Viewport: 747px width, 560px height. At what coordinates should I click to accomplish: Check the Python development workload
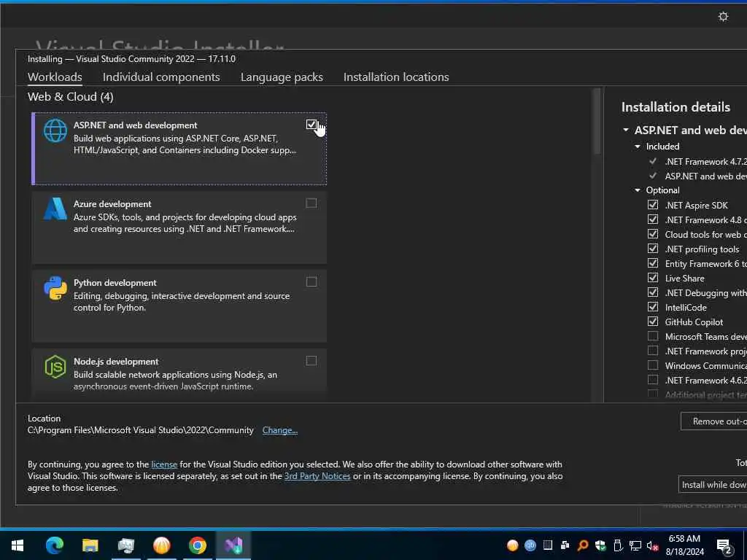pyautogui.click(x=311, y=282)
